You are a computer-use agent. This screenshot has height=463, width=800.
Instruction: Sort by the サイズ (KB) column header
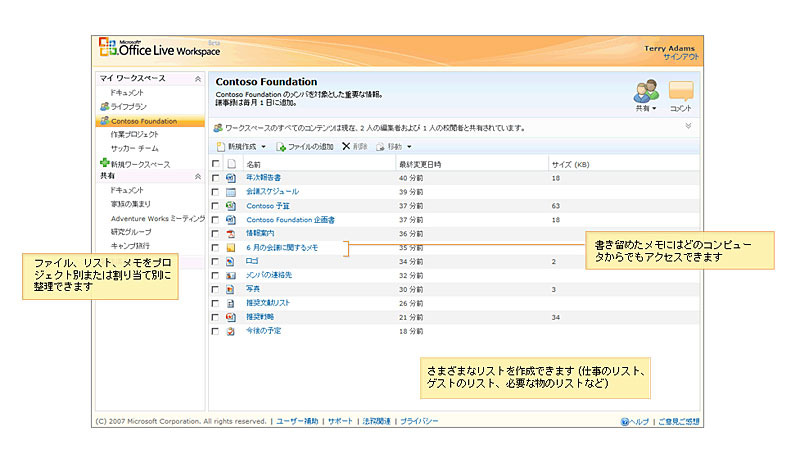coord(570,164)
